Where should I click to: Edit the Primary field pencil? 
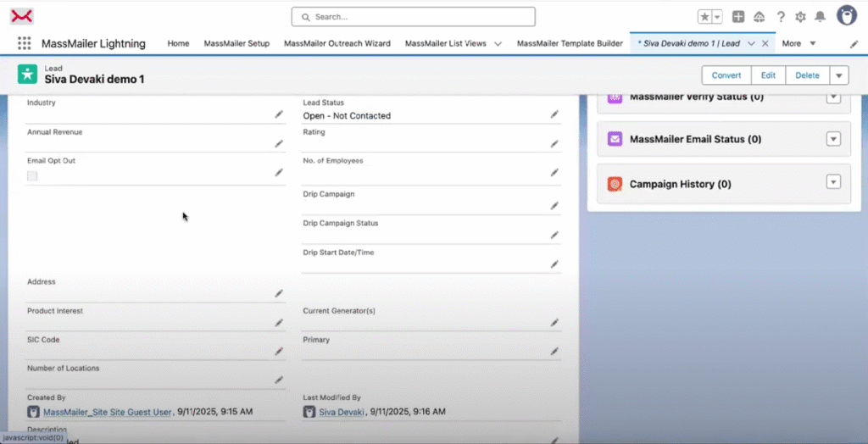554,351
